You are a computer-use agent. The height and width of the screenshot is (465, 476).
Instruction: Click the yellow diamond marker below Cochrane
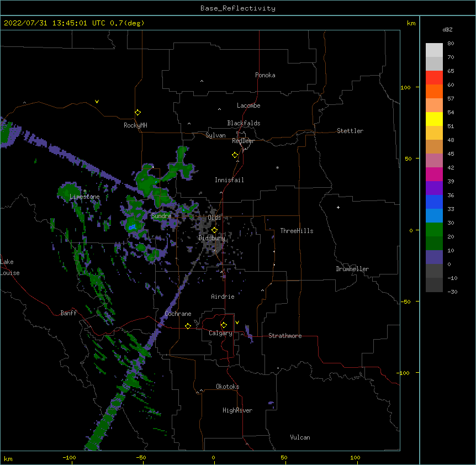tap(188, 326)
